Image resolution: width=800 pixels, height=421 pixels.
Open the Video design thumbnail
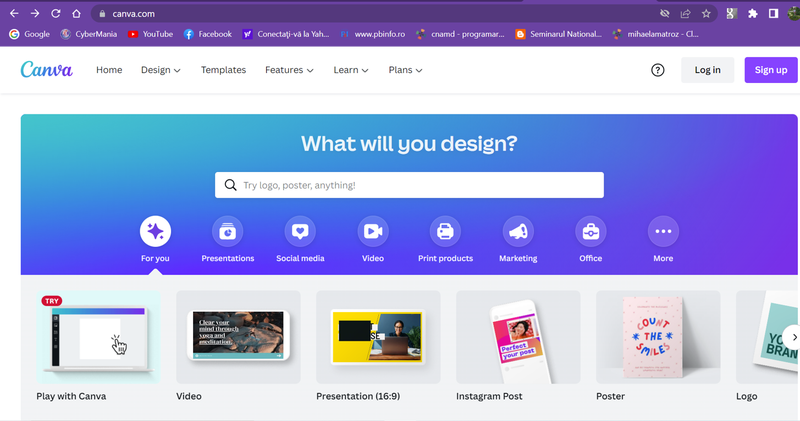pyautogui.click(x=238, y=337)
